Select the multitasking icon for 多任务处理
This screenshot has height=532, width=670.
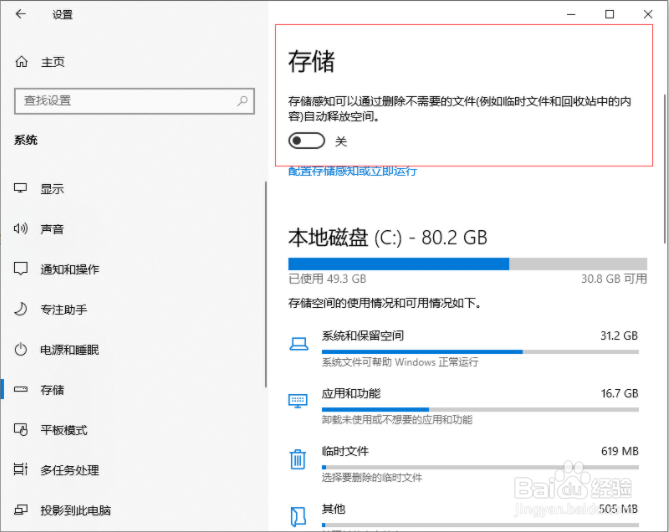(21, 470)
